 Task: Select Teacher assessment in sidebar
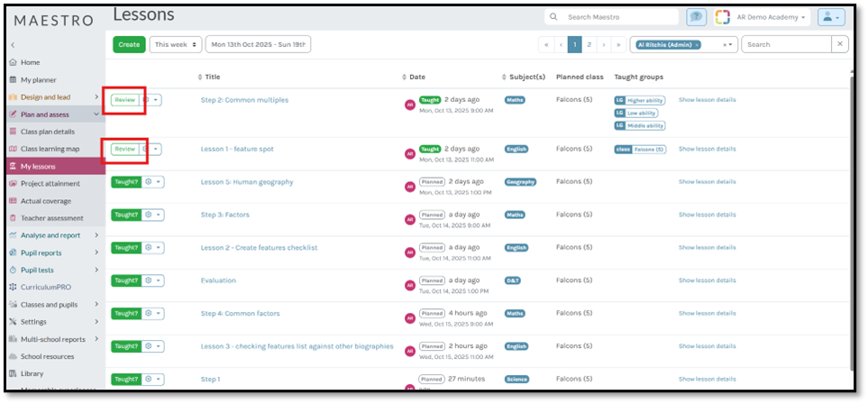click(x=51, y=218)
